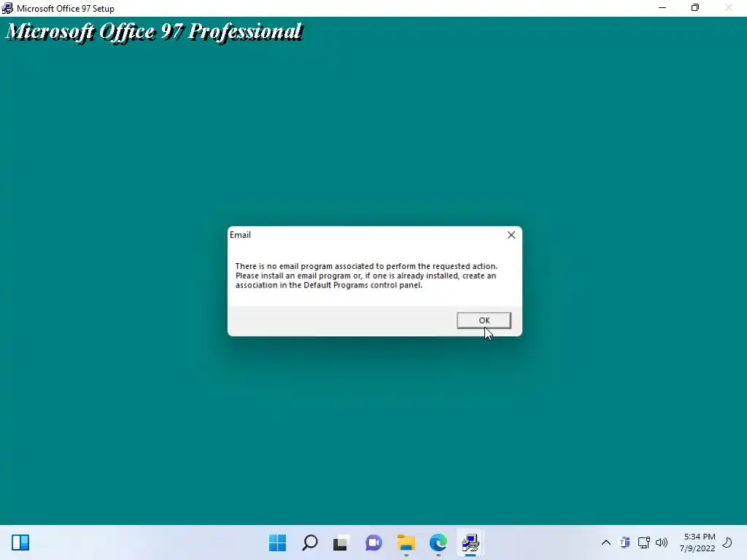Open the Widgets panel icon
Viewport: 747px width, 560px height.
pos(20,542)
